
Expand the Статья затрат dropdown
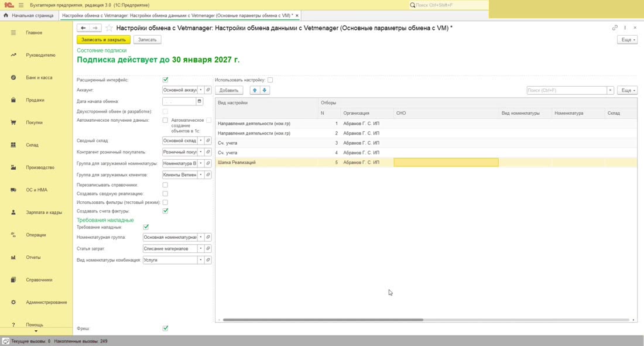pos(201,249)
